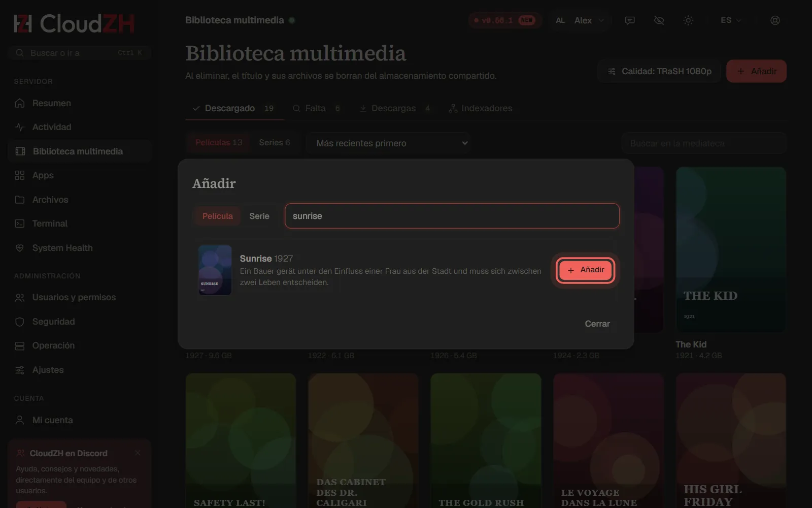812x508 pixels.
Task: Open Mi cuenta in the sidebar
Action: tap(80, 420)
